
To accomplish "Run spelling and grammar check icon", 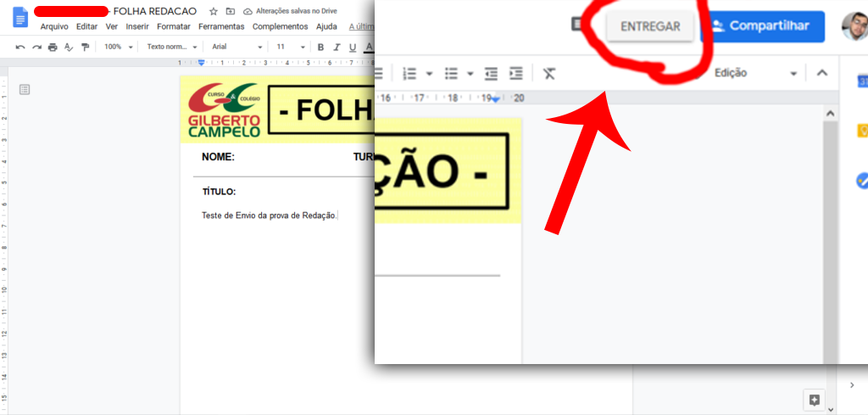I will click(x=69, y=47).
